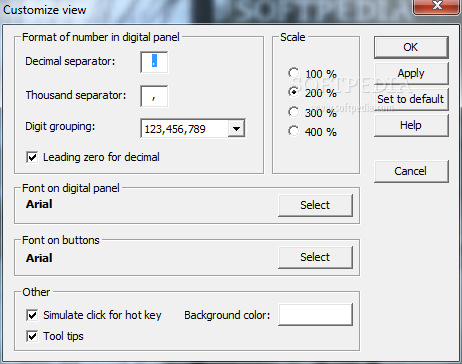The width and height of the screenshot is (462, 364).
Task: Focus the Thousand separator text box
Action: tap(154, 96)
